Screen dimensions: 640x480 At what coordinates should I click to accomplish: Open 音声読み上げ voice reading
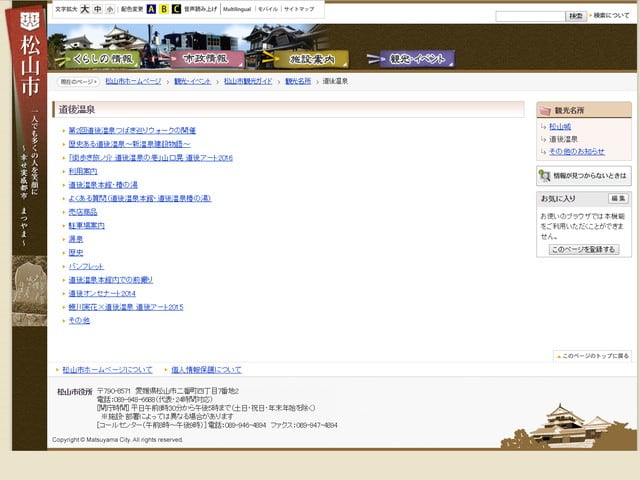pos(200,9)
